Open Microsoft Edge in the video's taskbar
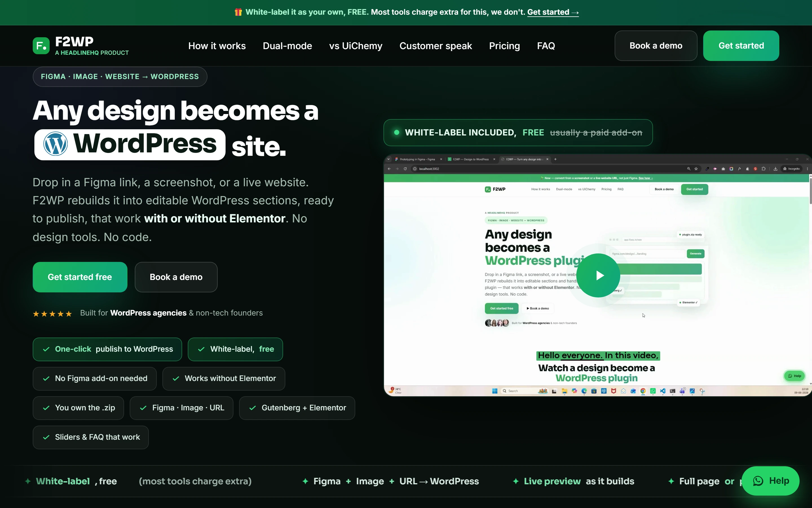Image resolution: width=812 pixels, height=508 pixels. pyautogui.click(x=584, y=391)
